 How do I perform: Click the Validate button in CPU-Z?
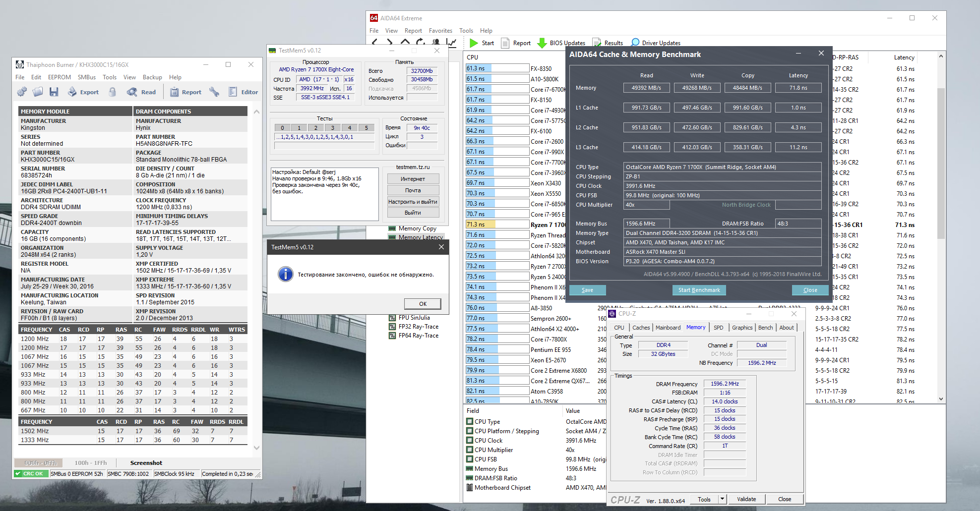746,499
